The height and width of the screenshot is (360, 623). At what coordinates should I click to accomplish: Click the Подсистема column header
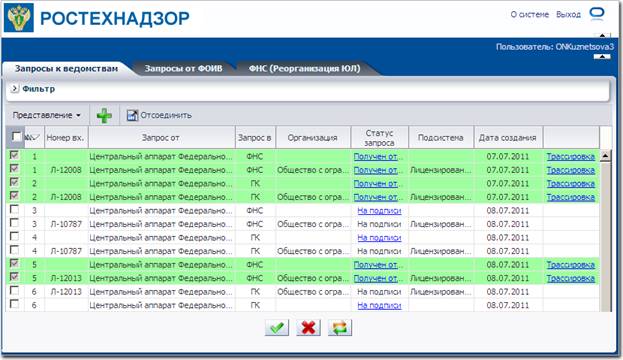pos(440,138)
